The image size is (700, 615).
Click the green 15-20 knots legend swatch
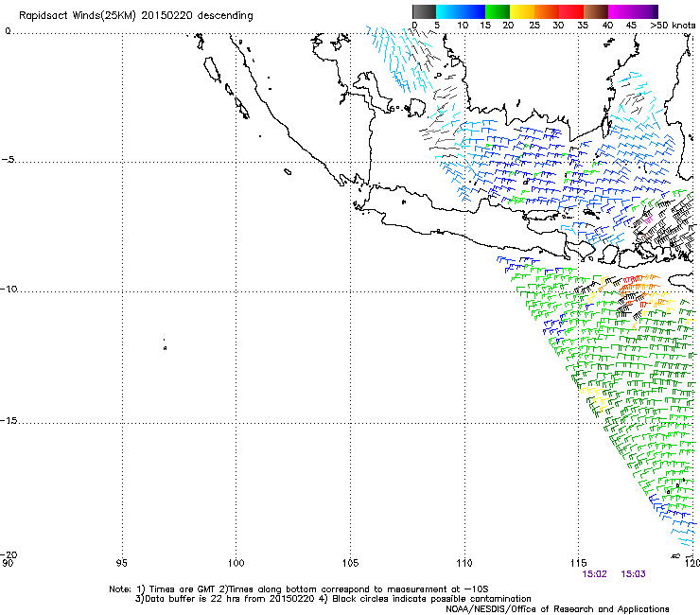tap(498, 11)
